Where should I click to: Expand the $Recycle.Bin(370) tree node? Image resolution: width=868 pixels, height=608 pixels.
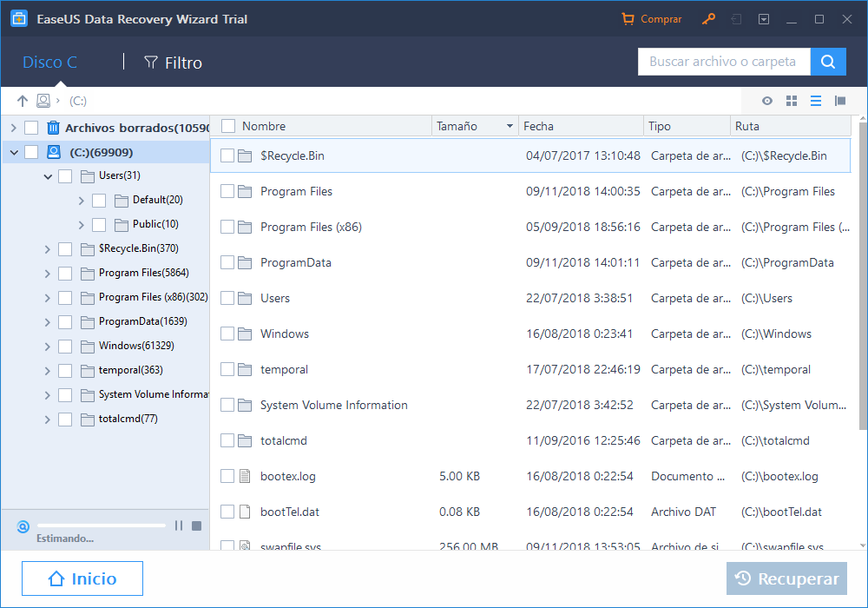coord(48,249)
